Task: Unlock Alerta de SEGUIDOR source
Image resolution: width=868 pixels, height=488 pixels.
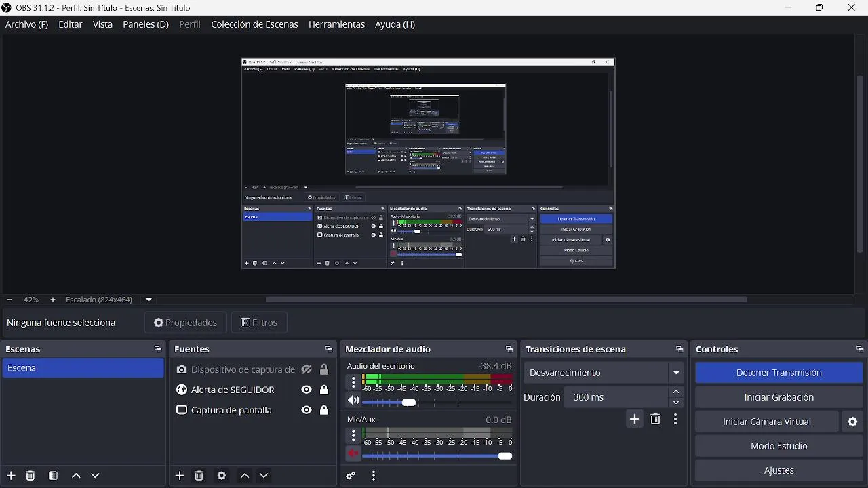Action: (x=324, y=390)
